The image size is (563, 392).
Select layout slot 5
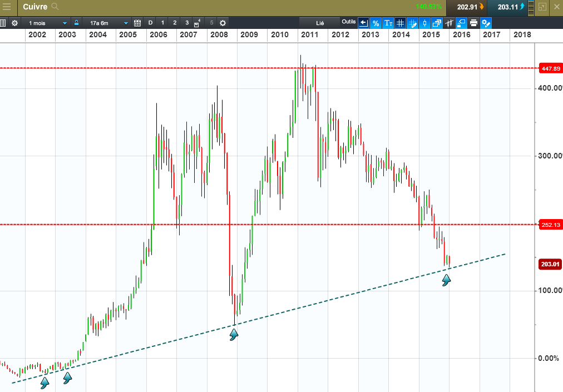point(211,23)
